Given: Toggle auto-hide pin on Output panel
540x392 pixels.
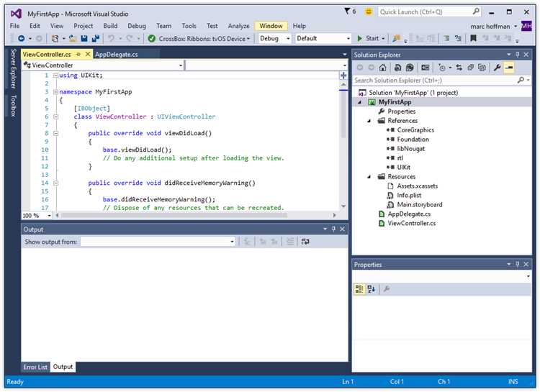Looking at the screenshot, I should (x=333, y=229).
